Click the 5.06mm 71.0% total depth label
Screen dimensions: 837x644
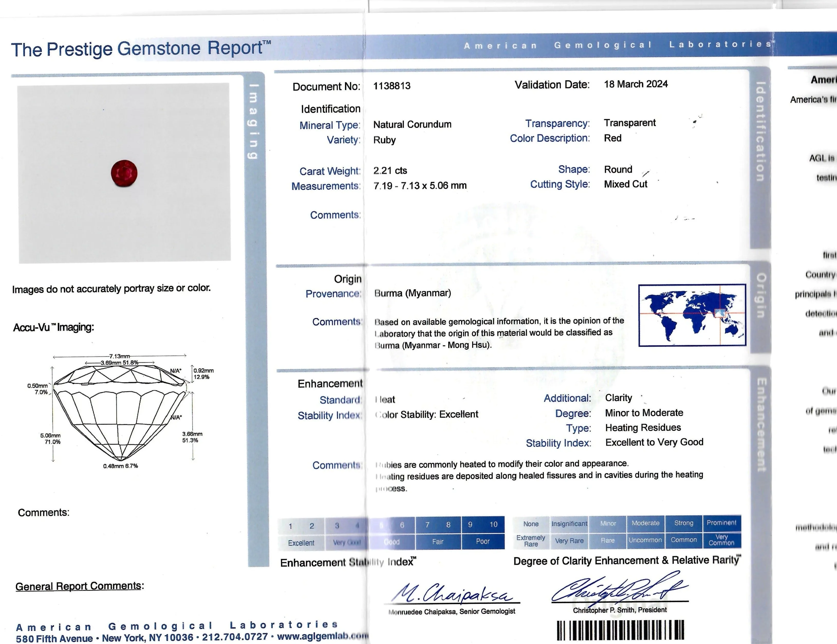[x=50, y=439]
